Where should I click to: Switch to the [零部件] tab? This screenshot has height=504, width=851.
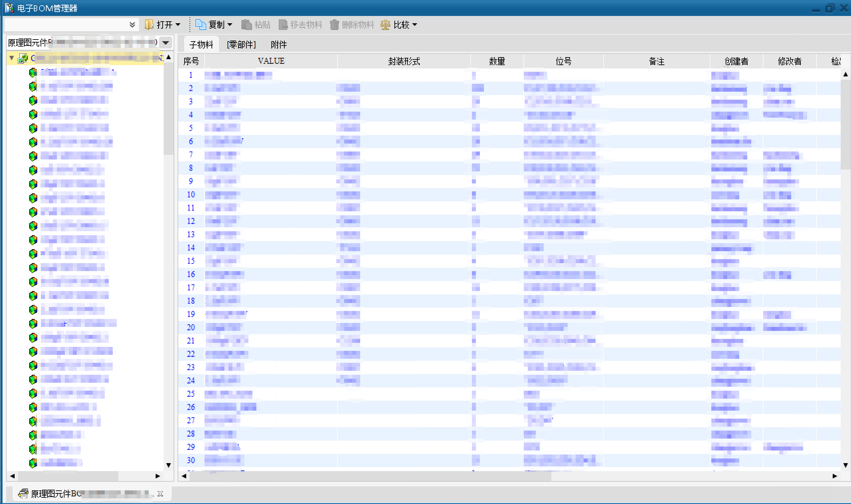[241, 45]
